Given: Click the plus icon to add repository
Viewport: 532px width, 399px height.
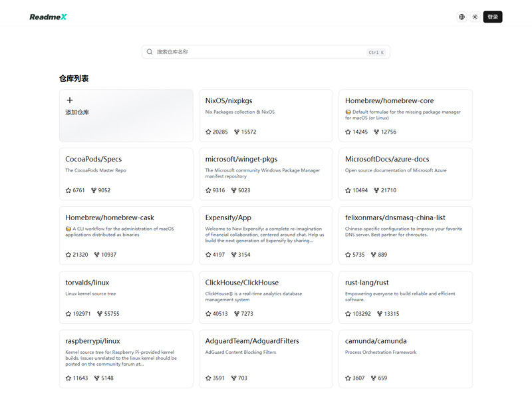Looking at the screenshot, I should (70, 100).
